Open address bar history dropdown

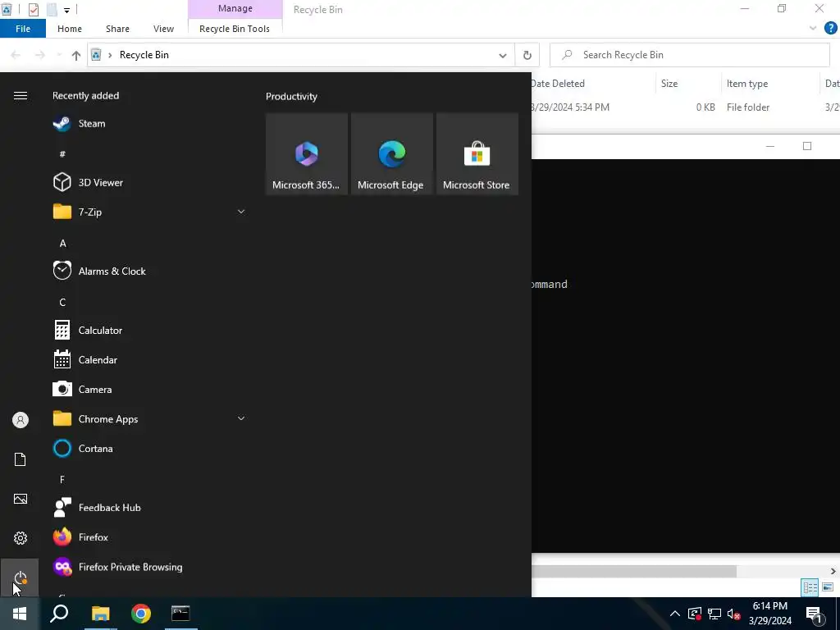pyautogui.click(x=503, y=55)
